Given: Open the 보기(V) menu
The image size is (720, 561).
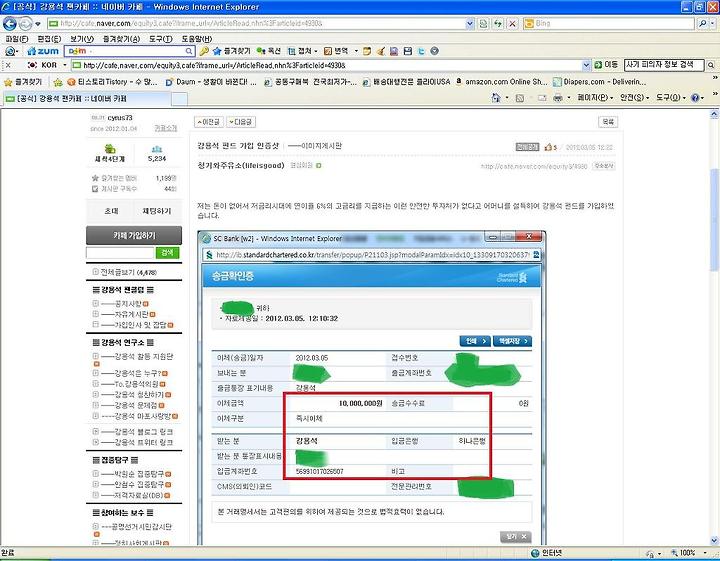Looking at the screenshot, I should [82, 39].
